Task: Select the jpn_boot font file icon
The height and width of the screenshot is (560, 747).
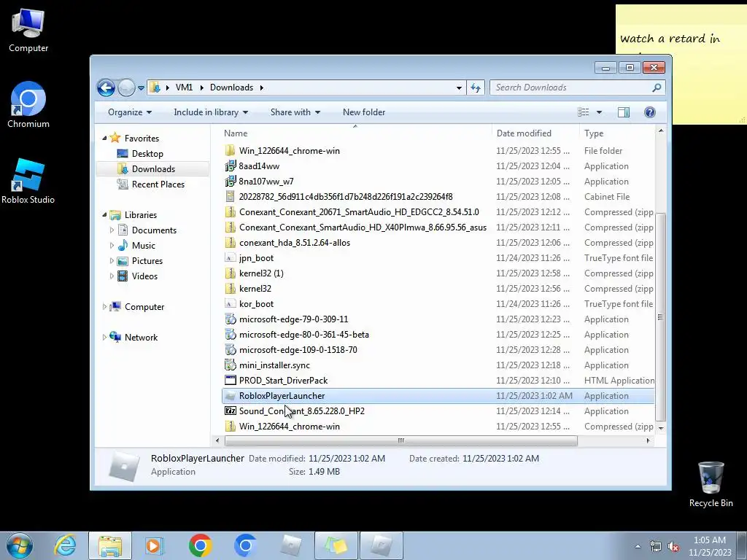Action: [230, 258]
